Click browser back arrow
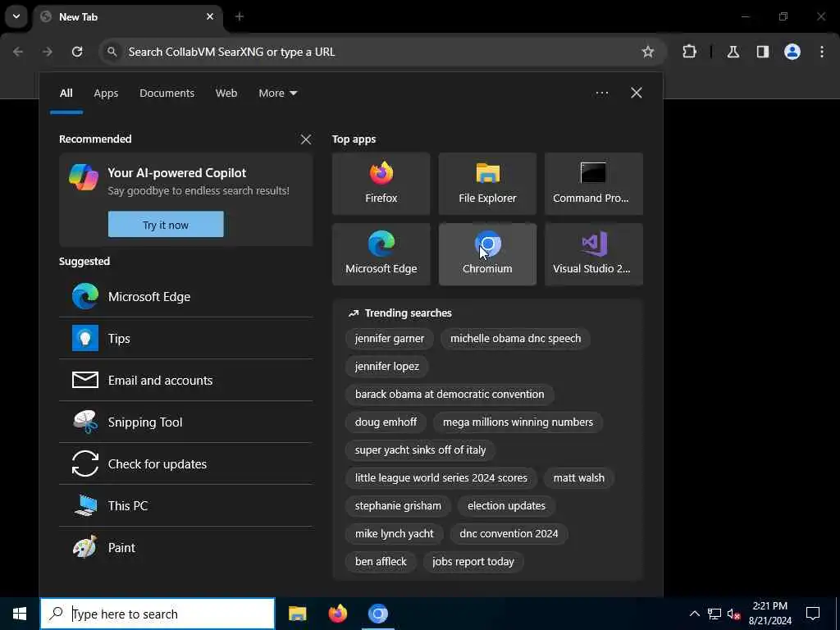Viewport: 840px width, 630px height. pos(18,52)
